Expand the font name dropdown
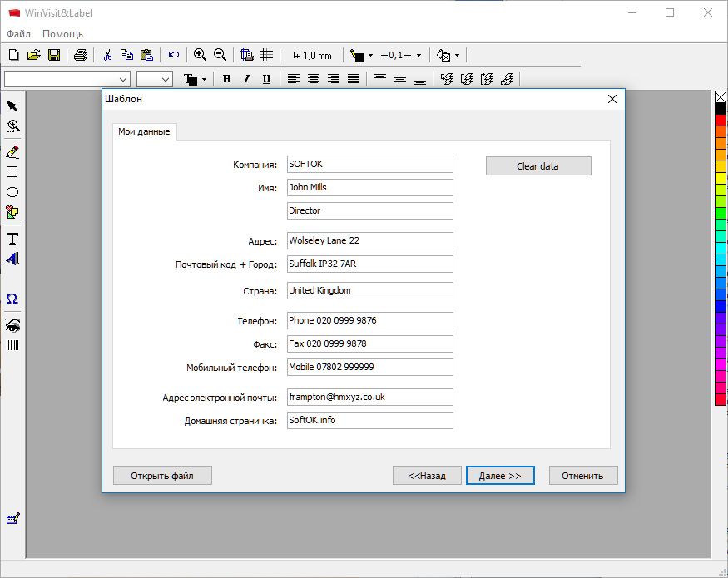Viewport: 728px width, 578px height. click(x=124, y=79)
